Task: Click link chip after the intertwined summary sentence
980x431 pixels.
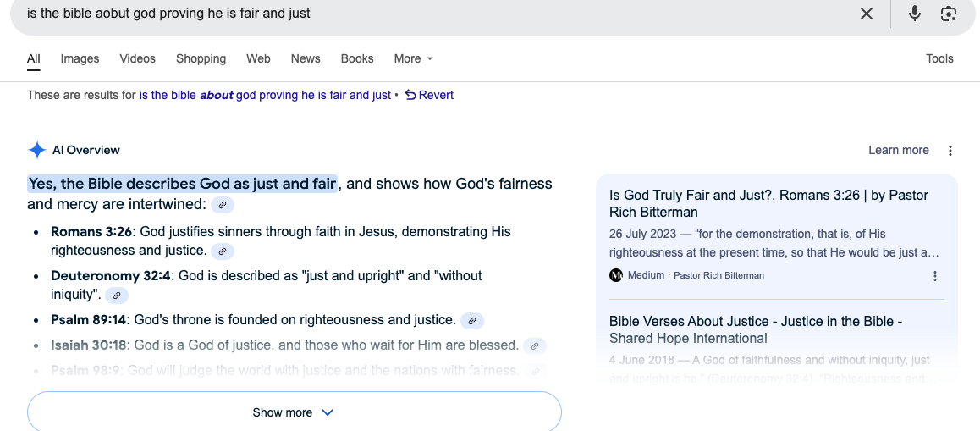Action: click(223, 205)
